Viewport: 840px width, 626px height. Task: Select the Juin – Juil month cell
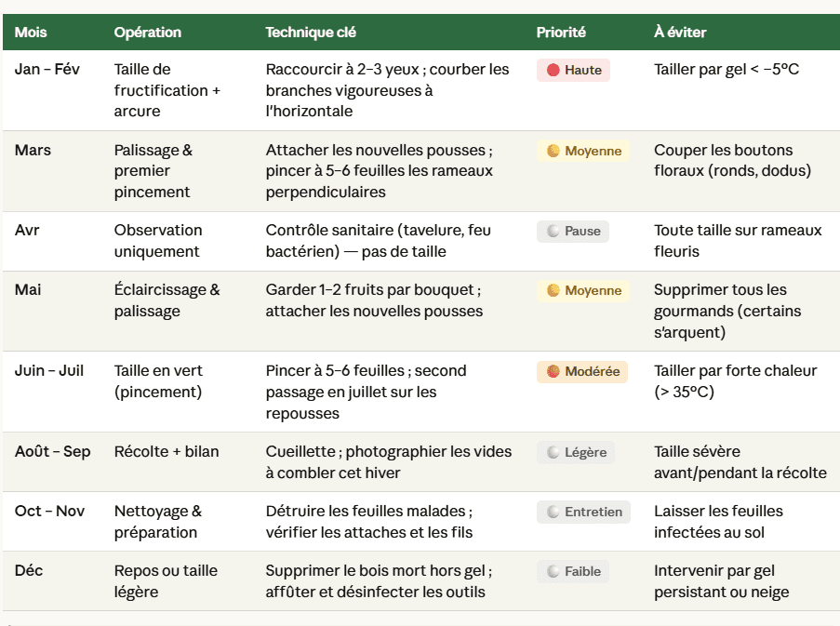click(x=49, y=370)
